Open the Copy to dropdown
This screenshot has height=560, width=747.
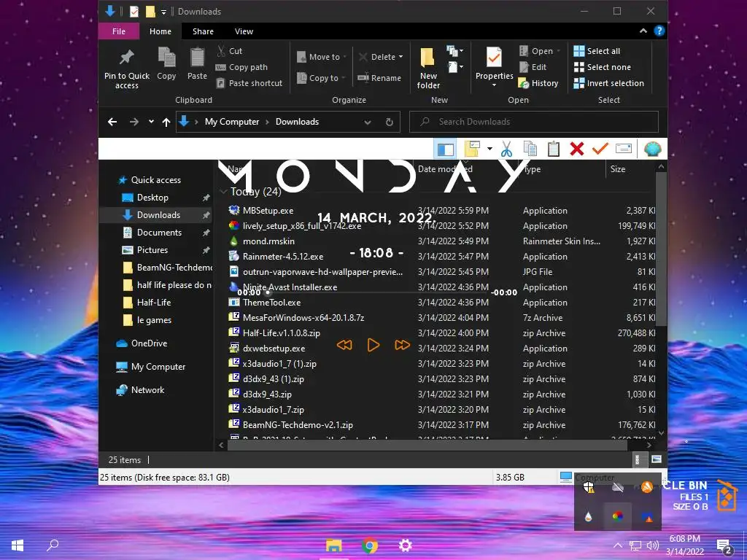coord(321,77)
